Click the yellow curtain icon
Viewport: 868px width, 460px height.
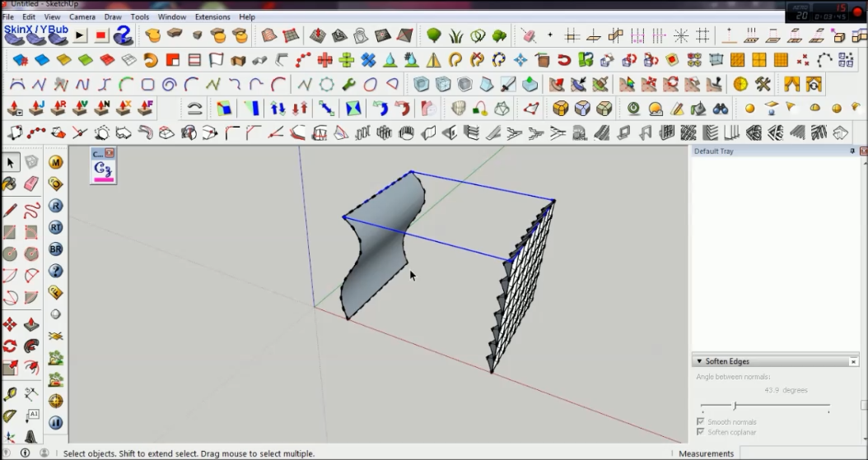coord(791,85)
